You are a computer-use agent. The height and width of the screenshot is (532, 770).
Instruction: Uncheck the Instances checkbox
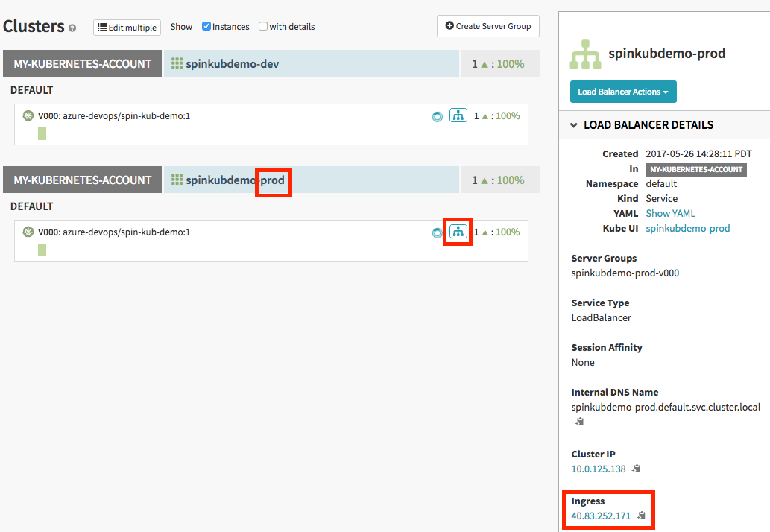206,26
